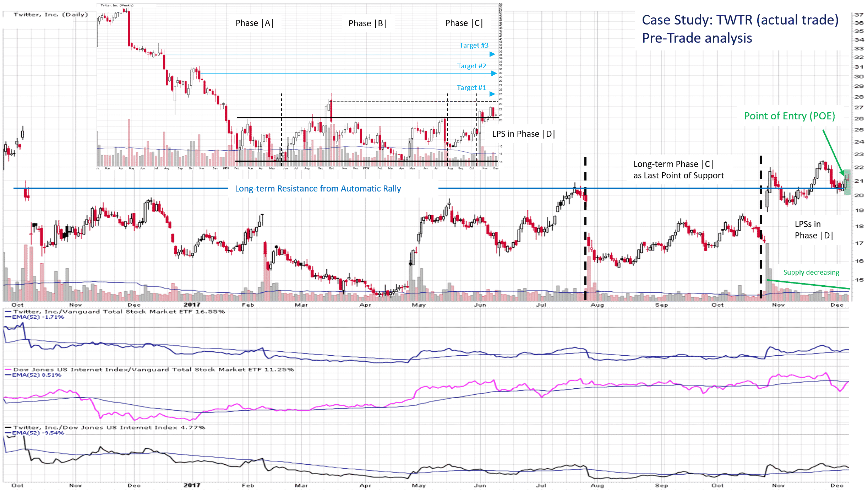Image resolution: width=868 pixels, height=491 pixels.
Task: Click "Apr" on the bottom indicator date axis
Action: pos(365,485)
